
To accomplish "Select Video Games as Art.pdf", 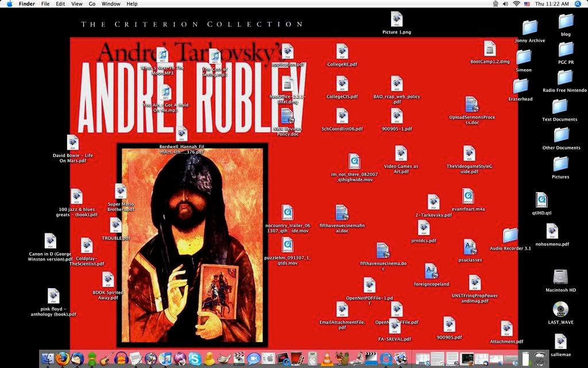I will pyautogui.click(x=401, y=154).
